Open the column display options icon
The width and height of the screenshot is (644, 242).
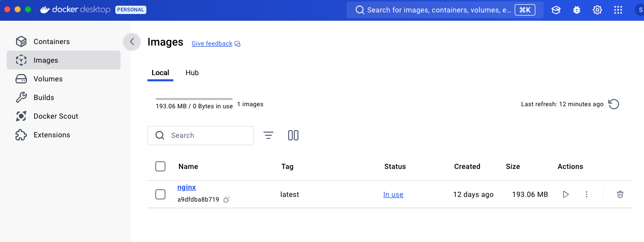click(x=293, y=135)
